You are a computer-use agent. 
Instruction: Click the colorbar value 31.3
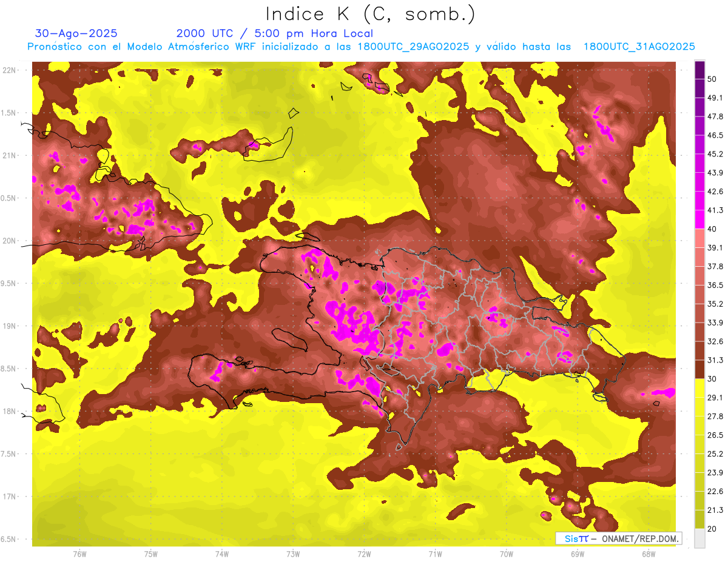(715, 360)
